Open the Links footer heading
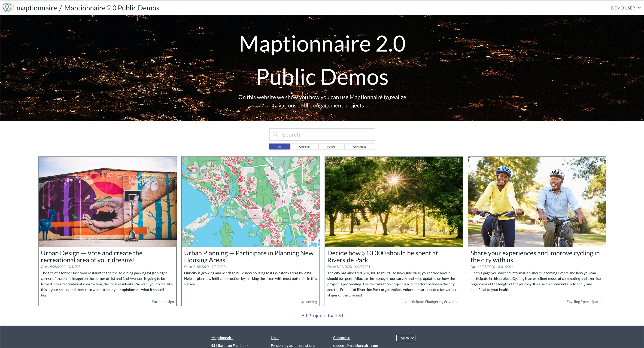The image size is (644, 348). [275, 338]
